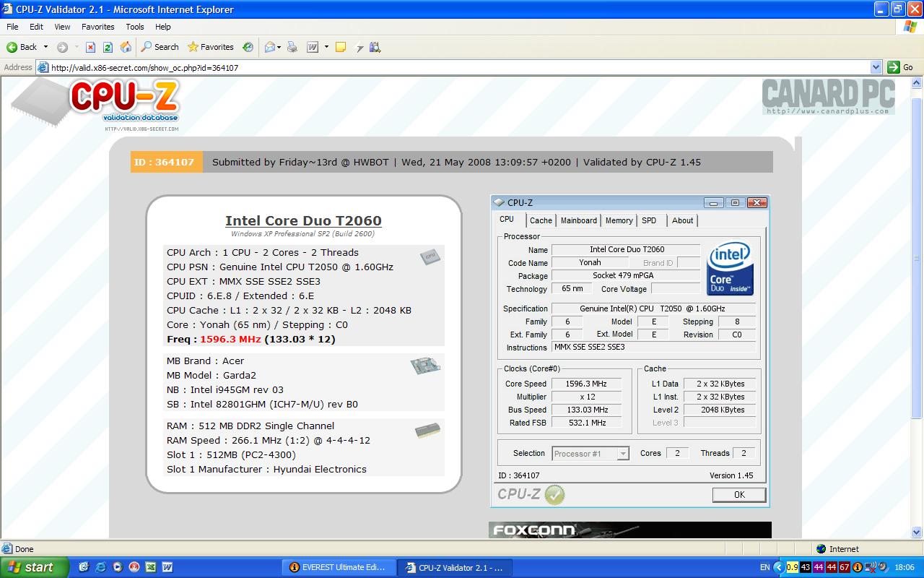The height and width of the screenshot is (578, 924).
Task: Open the File menu
Action: [x=12, y=27]
